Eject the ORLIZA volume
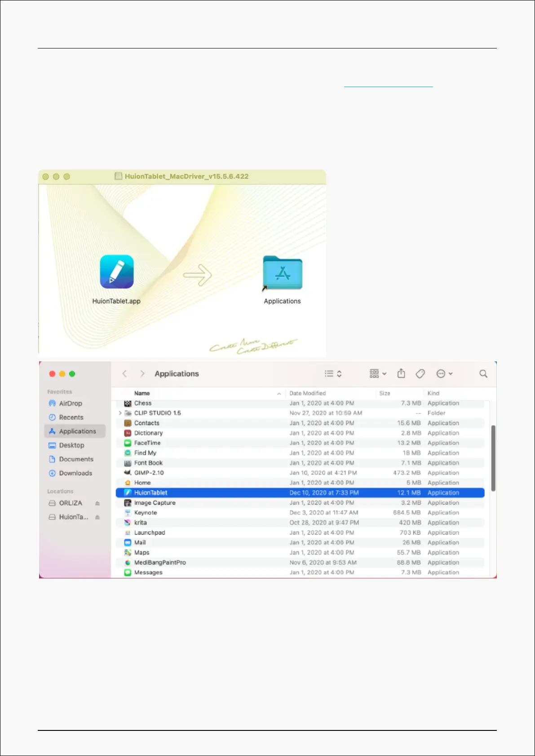The height and width of the screenshot is (756, 535). (x=97, y=503)
